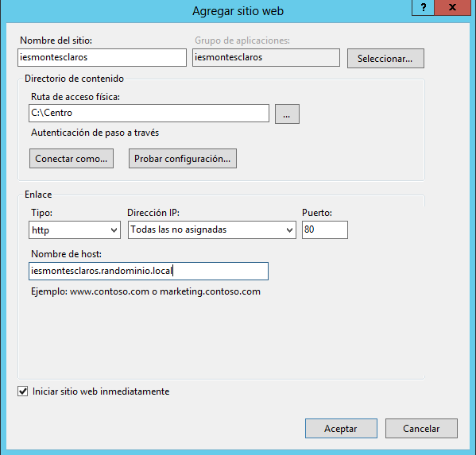The image size is (476, 455).
Task: Click the Nombre de host label
Action: coord(66,254)
